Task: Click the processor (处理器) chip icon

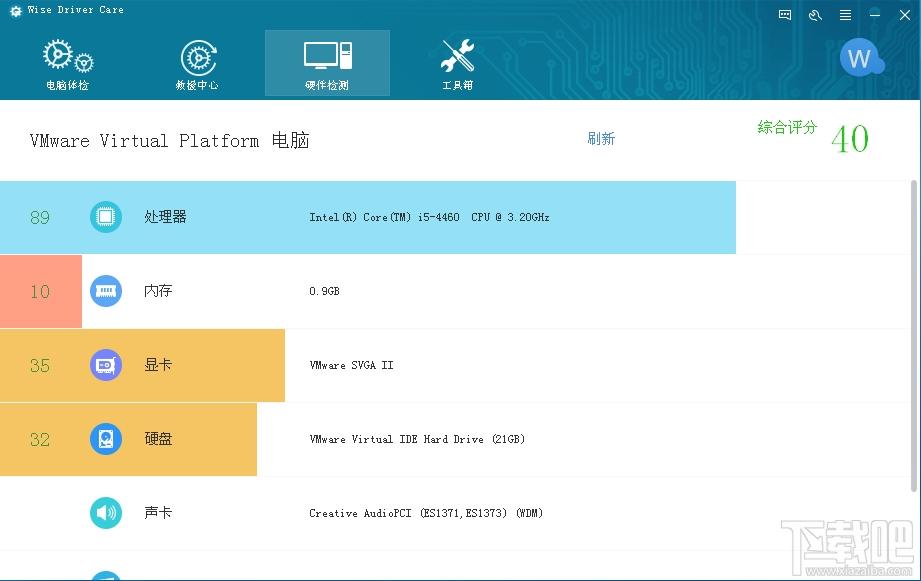Action: (106, 217)
